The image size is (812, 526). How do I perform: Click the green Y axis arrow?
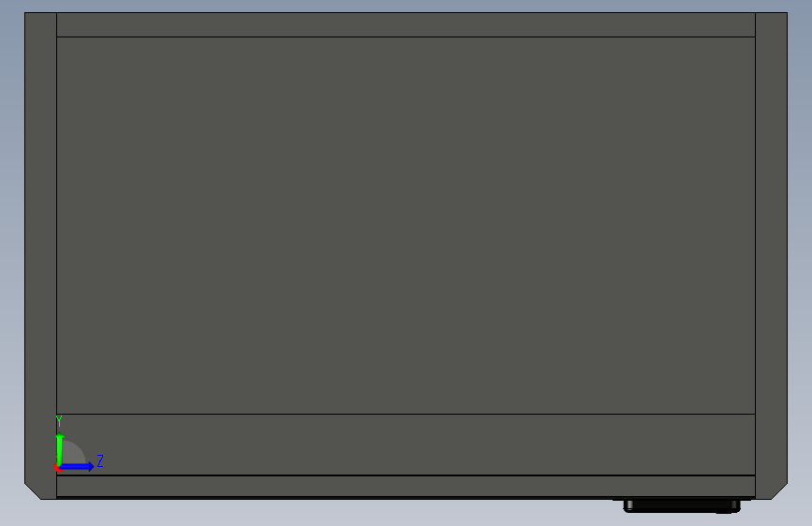(60, 449)
